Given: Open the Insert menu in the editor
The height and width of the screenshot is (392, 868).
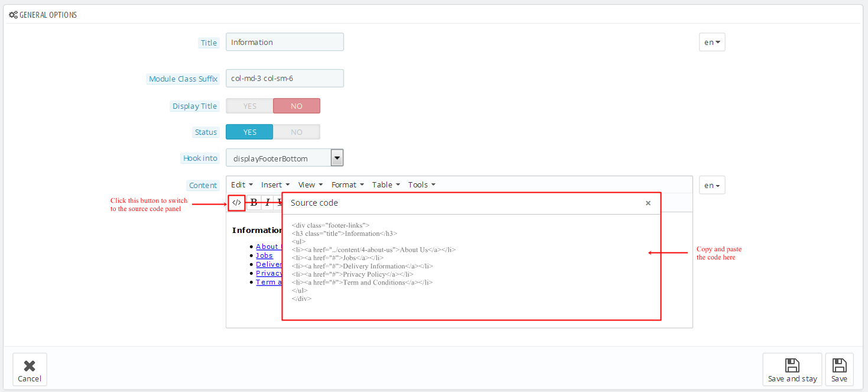Looking at the screenshot, I should [x=275, y=185].
